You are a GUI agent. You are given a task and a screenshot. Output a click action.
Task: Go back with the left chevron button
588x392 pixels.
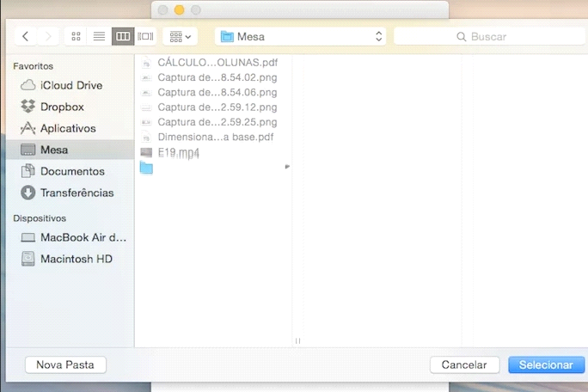(26, 36)
